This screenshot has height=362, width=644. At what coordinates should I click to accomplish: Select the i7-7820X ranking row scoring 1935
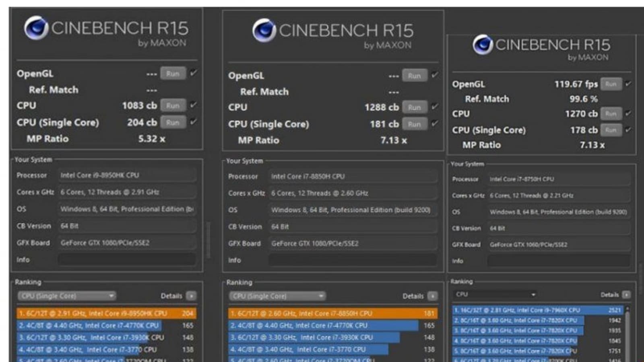[x=538, y=331]
